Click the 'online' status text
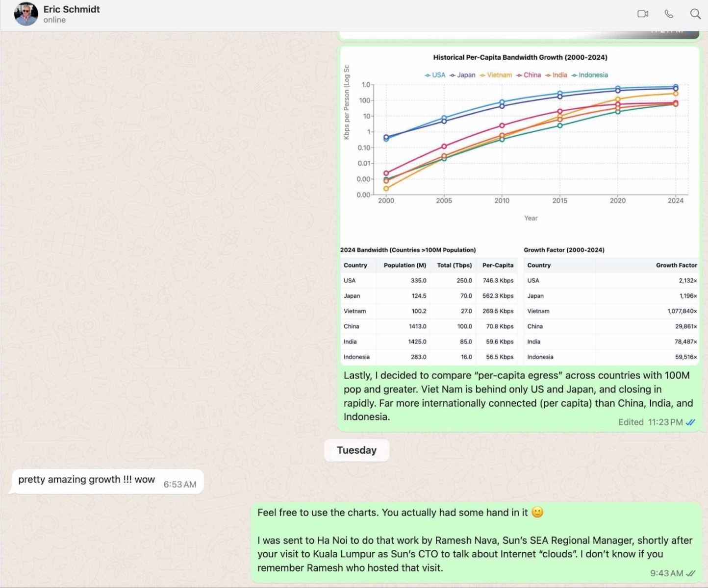 54,20
